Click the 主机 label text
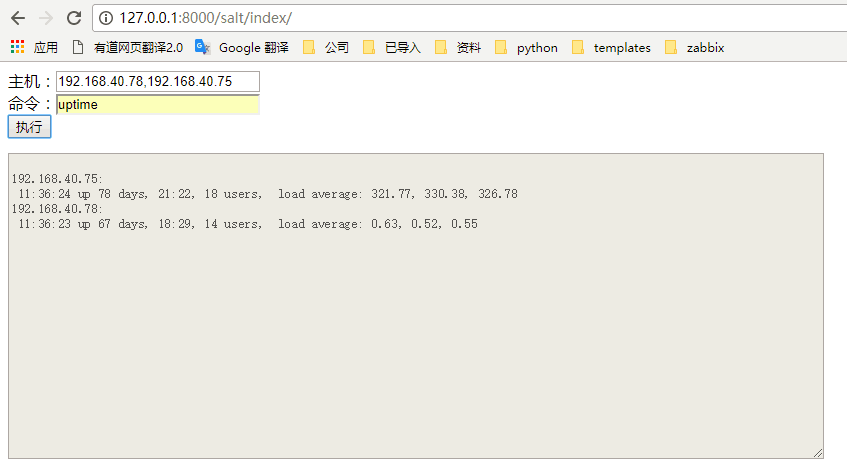The image size is (847, 476). [30, 82]
